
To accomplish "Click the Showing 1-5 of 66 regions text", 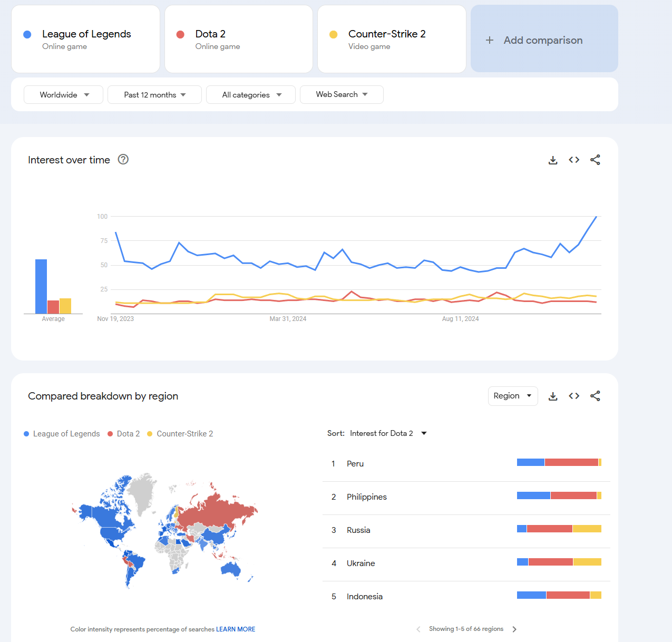I will click(466, 629).
